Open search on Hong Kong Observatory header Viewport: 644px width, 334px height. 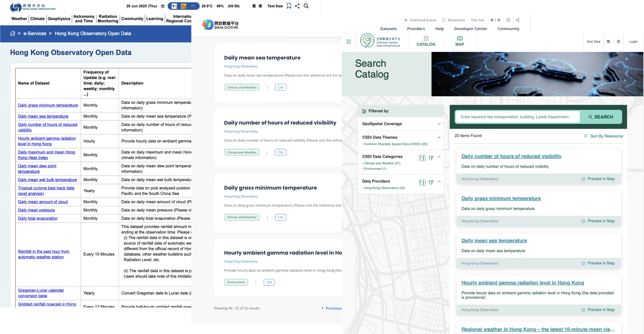pyautogui.click(x=306, y=6)
